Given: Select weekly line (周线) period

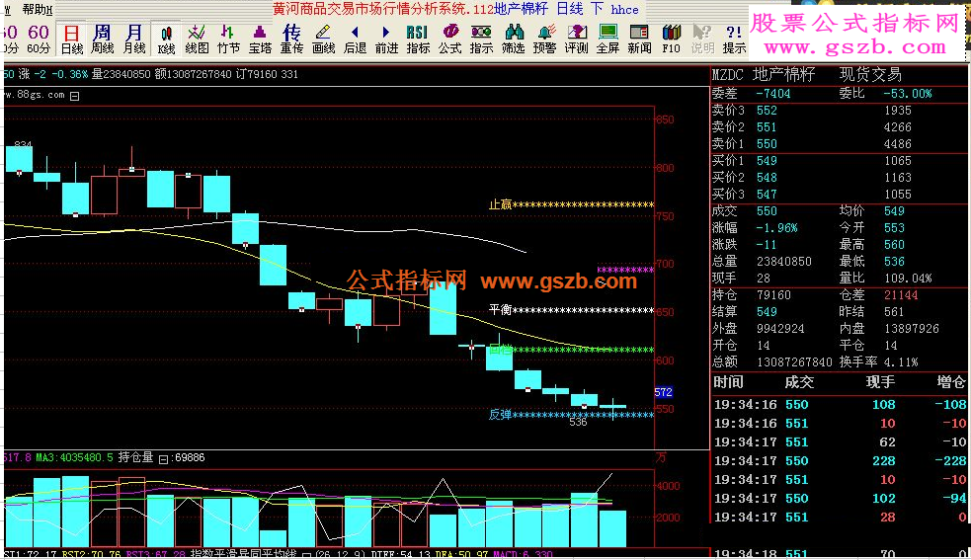Looking at the screenshot, I should tap(102, 39).
